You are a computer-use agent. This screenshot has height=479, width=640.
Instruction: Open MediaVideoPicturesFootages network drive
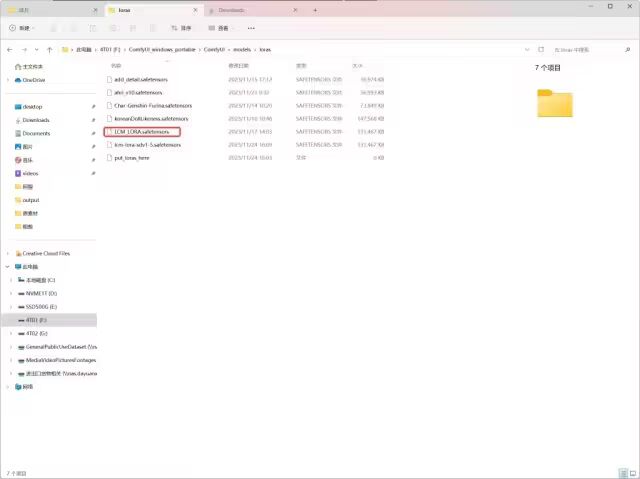(57, 360)
